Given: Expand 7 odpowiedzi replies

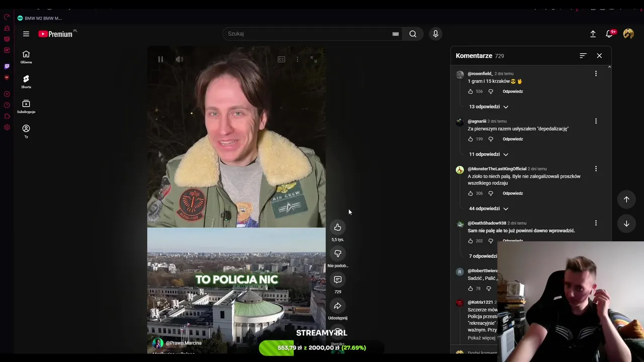Looking at the screenshot, I should pos(483,256).
